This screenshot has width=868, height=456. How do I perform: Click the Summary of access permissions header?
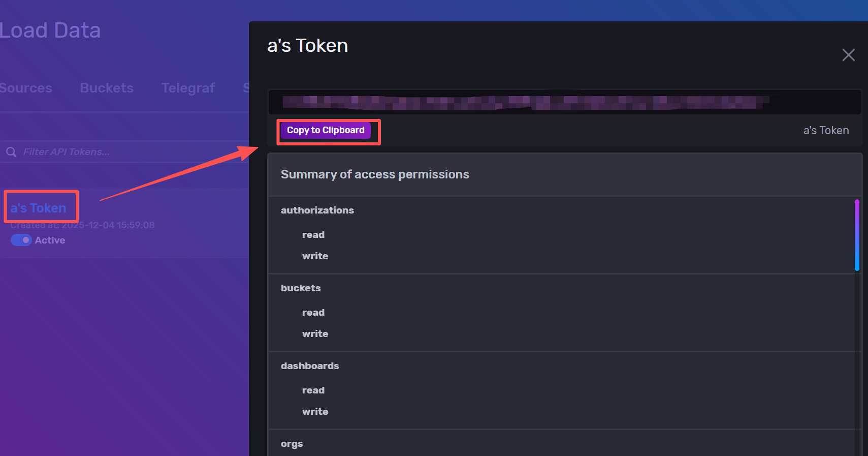(375, 174)
